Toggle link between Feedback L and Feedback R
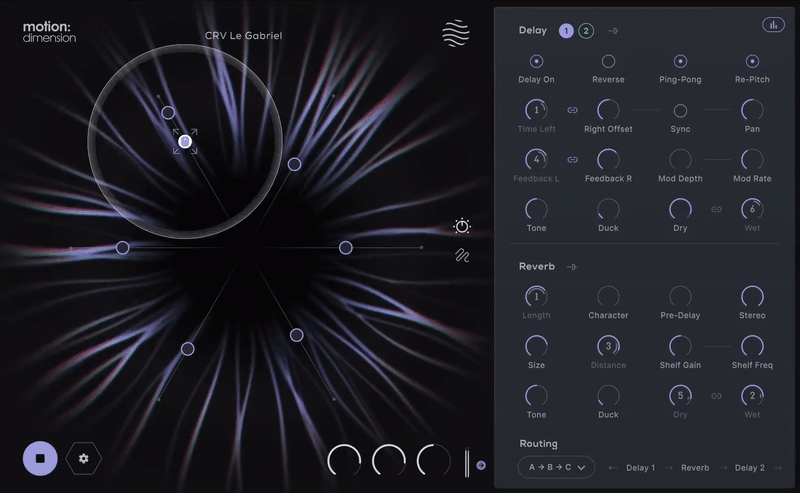Screen dimensions: 800x493 click(x=572, y=160)
